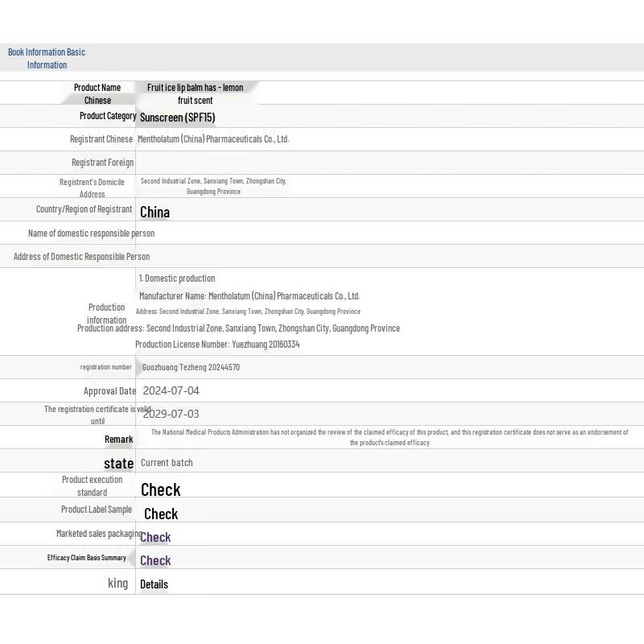Click the '1. Domestic production' line
The image size is (644, 644).
coord(177,279)
